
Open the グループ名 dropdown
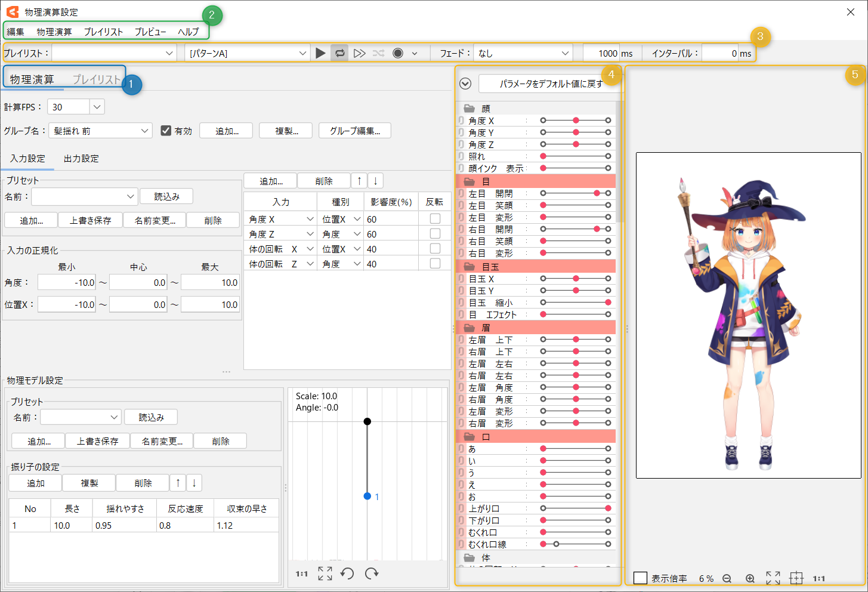[x=145, y=131]
